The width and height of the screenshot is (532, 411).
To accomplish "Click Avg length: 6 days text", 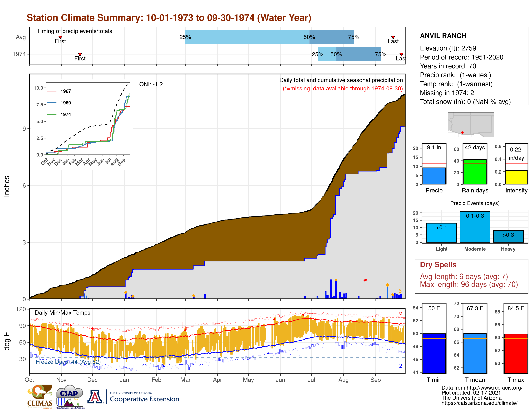I will [464, 277].
